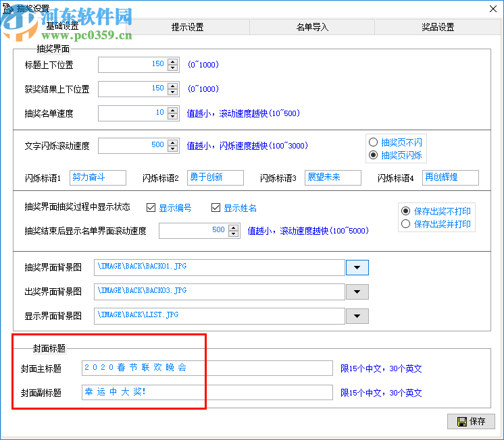Select 保存出奖并打印 radio option
504x440 pixels.
(436, 224)
